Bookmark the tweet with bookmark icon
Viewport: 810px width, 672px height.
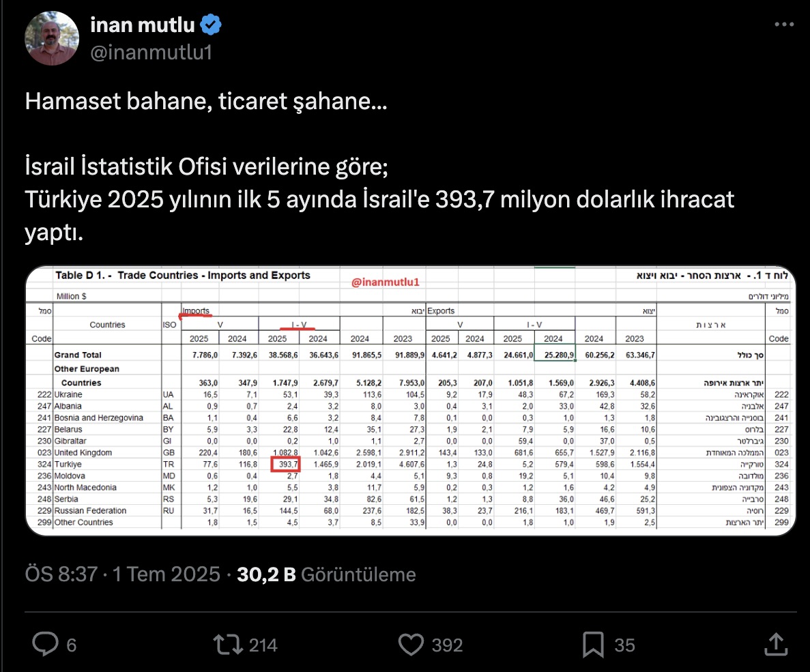pos(593,645)
